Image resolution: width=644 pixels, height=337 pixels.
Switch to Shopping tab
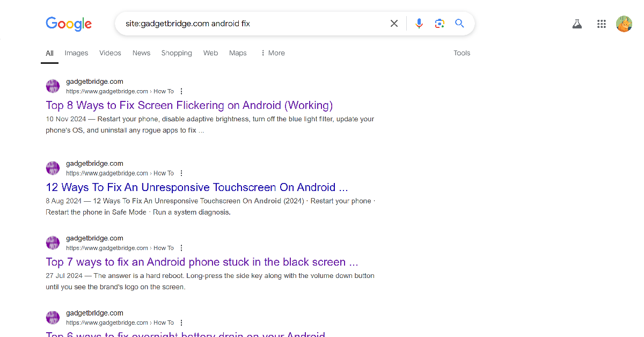click(177, 53)
